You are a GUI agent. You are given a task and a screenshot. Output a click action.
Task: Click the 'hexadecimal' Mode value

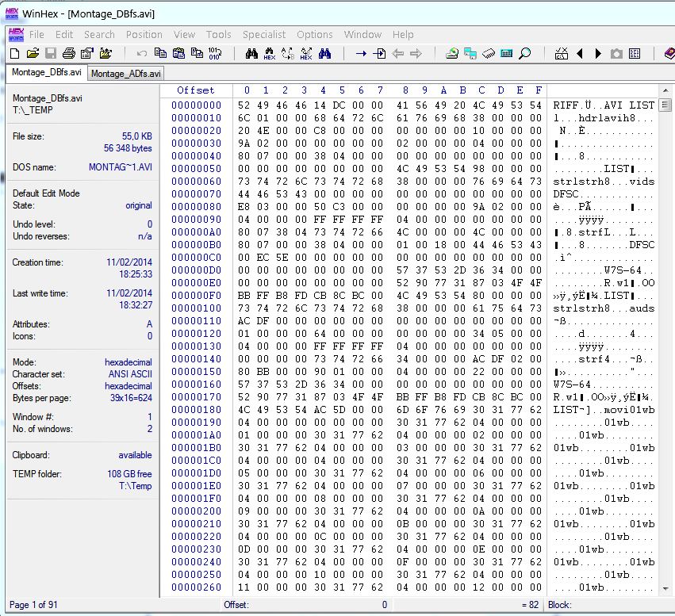pos(128,362)
